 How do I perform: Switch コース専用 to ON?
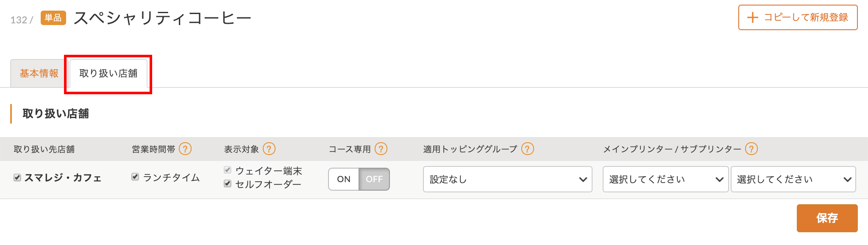[344, 179]
